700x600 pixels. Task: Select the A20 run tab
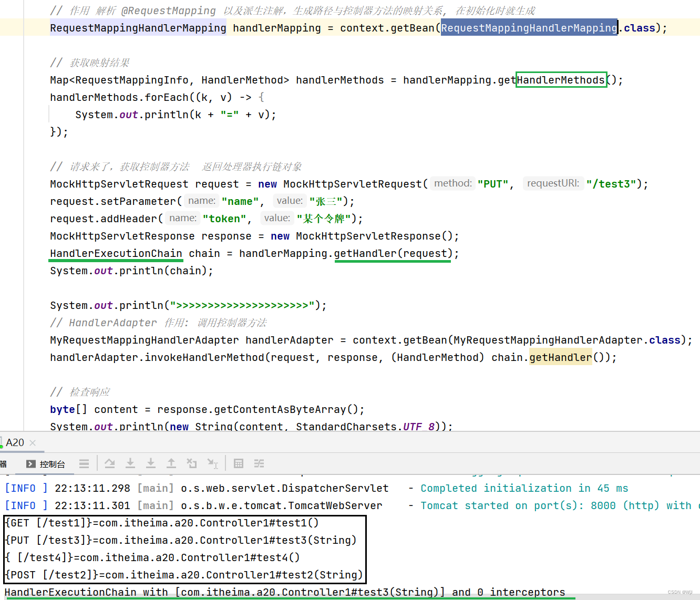click(15, 442)
